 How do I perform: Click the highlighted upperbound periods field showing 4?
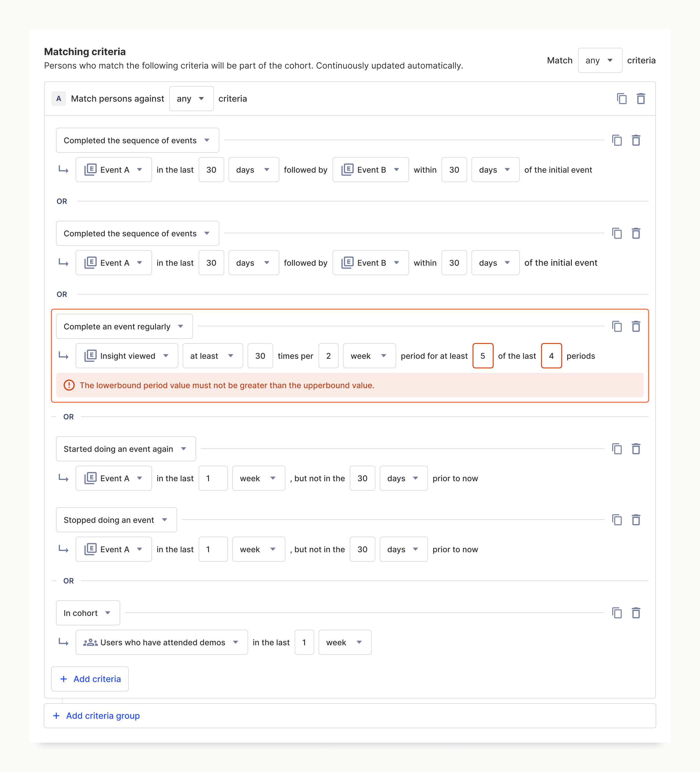551,356
